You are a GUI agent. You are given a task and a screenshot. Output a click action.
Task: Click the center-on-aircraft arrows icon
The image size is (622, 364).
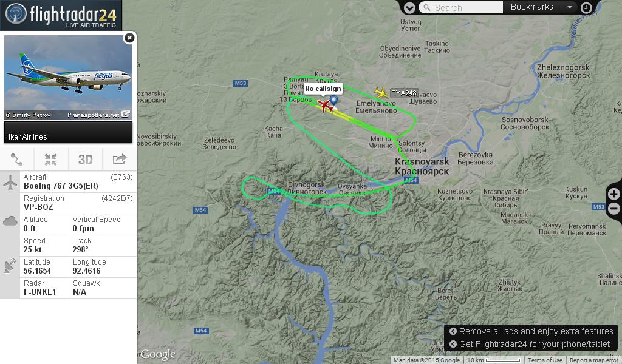(51, 159)
